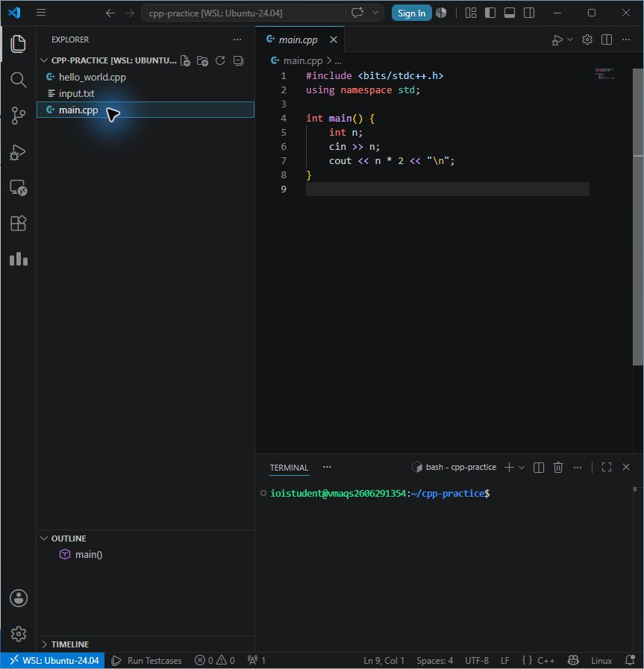
Task: Open Explorer views and more actions menu
Action: pos(237,40)
